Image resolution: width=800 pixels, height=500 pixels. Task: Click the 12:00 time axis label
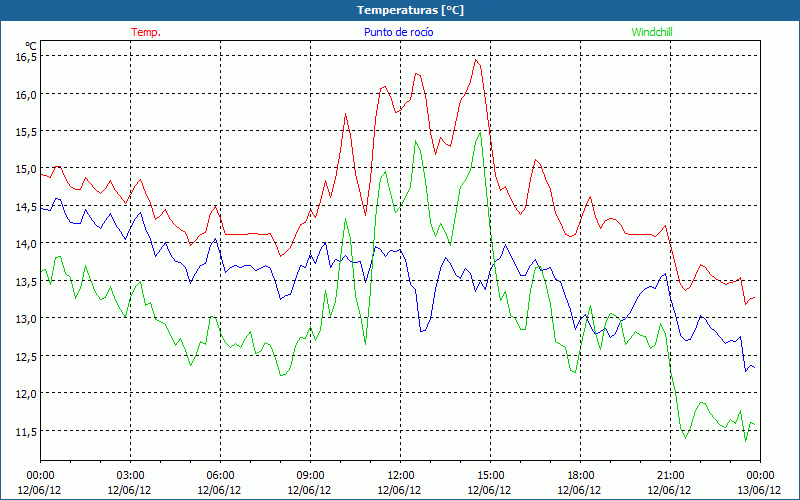pyautogui.click(x=400, y=476)
